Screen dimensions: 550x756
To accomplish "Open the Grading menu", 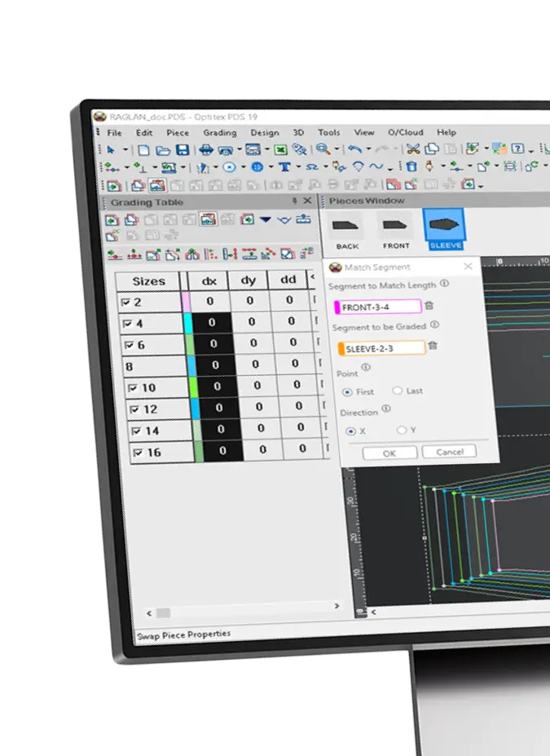I will pyautogui.click(x=219, y=133).
